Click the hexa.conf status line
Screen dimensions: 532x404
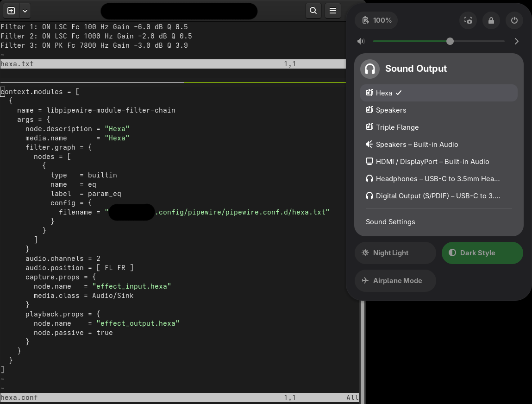[x=180, y=398]
